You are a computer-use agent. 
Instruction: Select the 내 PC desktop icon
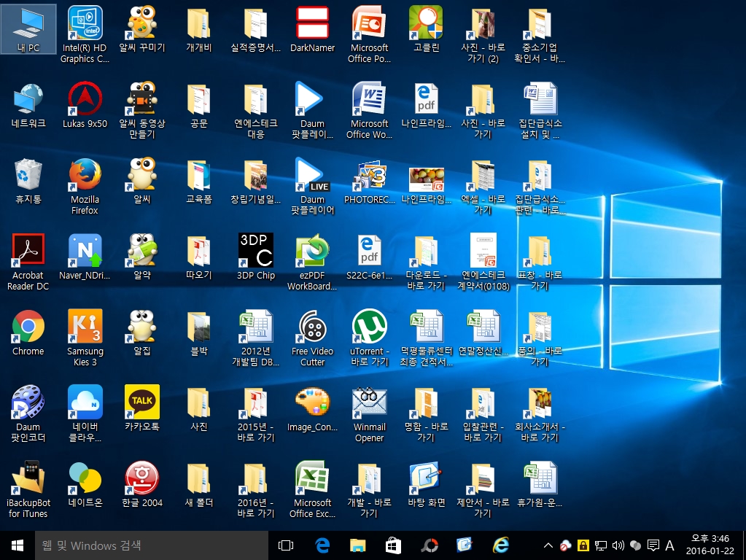28,29
